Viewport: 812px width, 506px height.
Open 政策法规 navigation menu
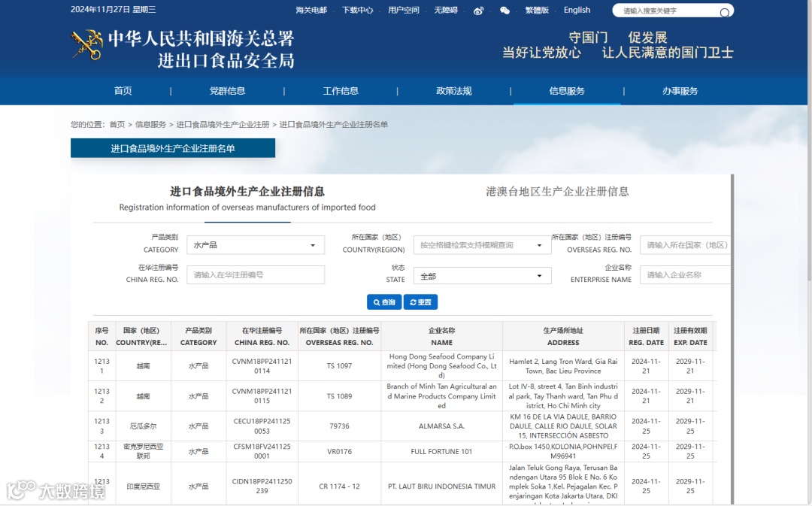click(x=453, y=91)
